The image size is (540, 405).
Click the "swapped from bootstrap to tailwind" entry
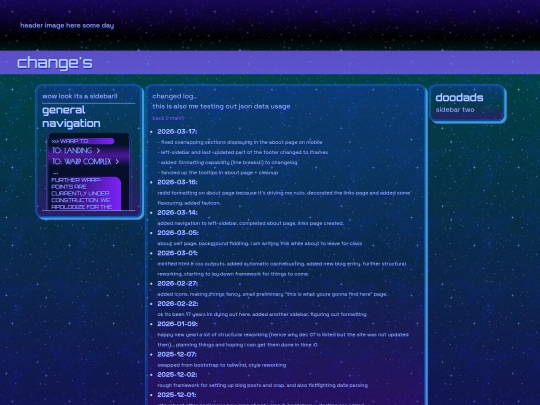pyautogui.click(x=221, y=365)
